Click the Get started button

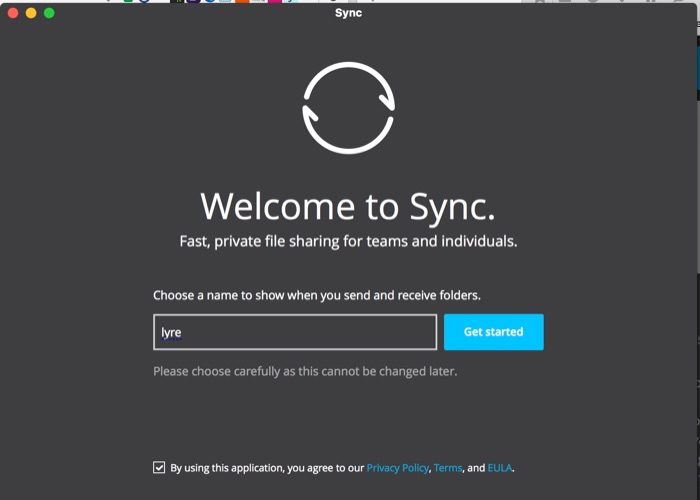493,332
